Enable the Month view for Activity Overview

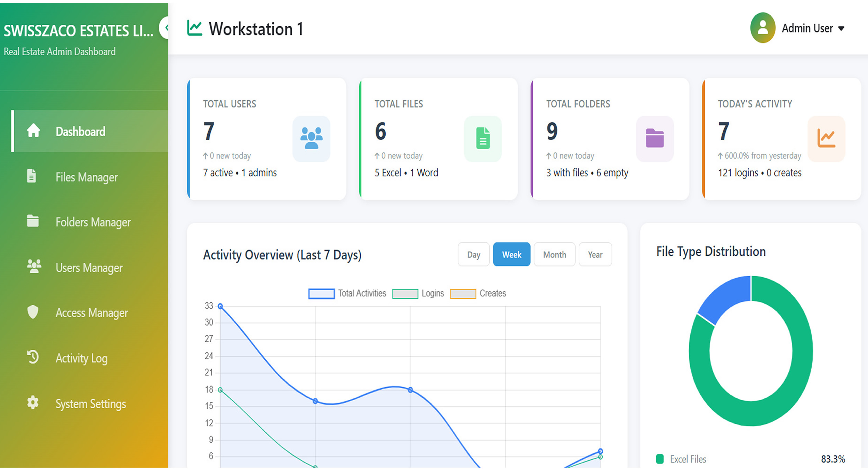554,254
